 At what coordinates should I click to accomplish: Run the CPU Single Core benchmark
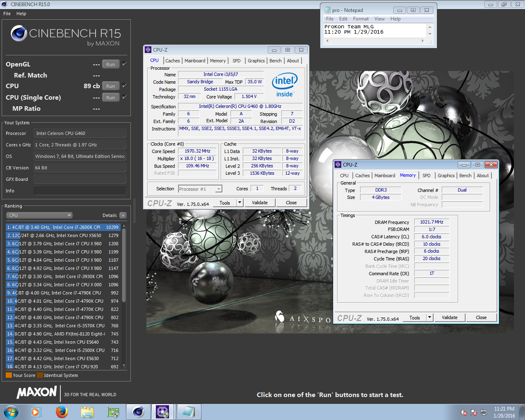pyautogui.click(x=111, y=98)
